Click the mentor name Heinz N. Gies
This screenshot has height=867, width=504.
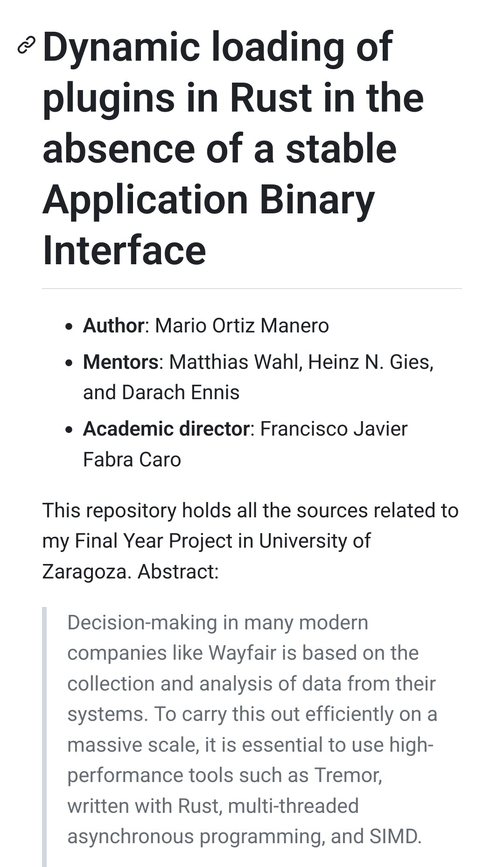click(x=371, y=362)
